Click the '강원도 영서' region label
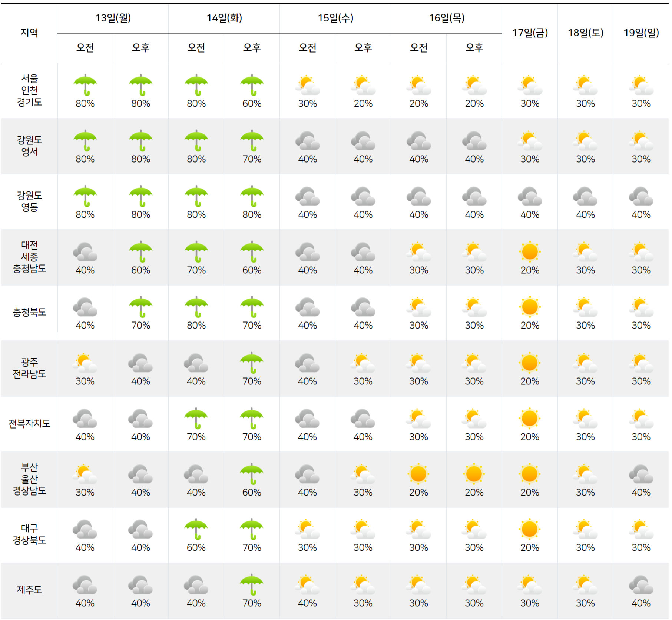This screenshot has height=620, width=672. click(29, 146)
